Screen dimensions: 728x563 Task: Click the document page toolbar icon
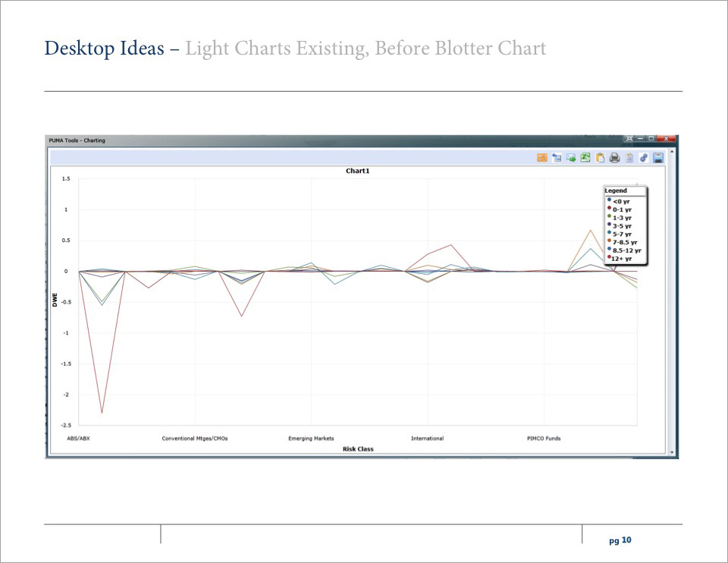click(x=629, y=158)
